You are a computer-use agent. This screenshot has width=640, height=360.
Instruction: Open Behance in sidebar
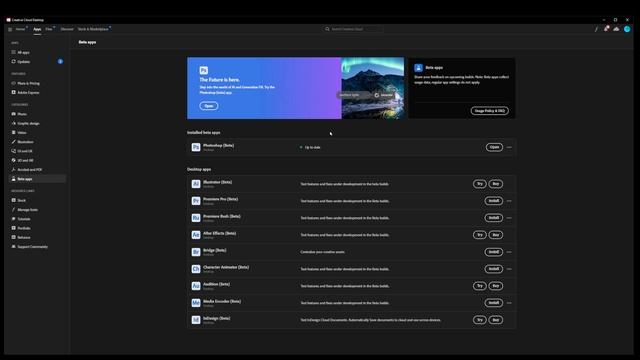[37, 237]
